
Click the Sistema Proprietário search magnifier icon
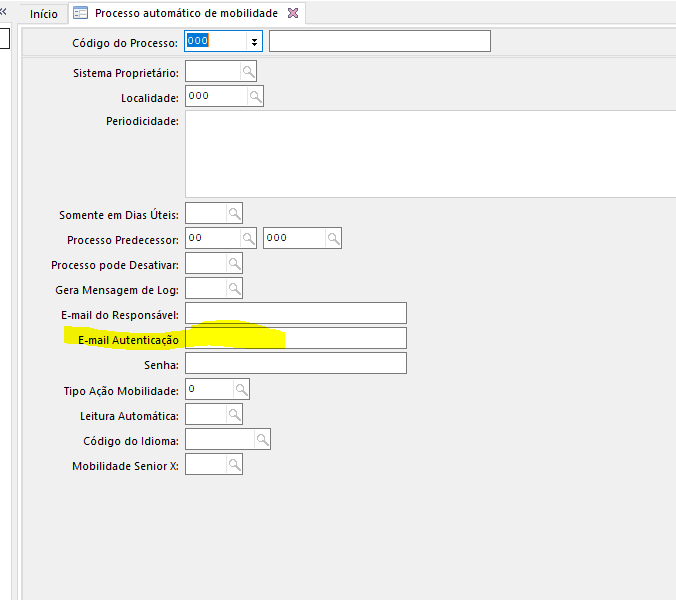tap(248, 72)
